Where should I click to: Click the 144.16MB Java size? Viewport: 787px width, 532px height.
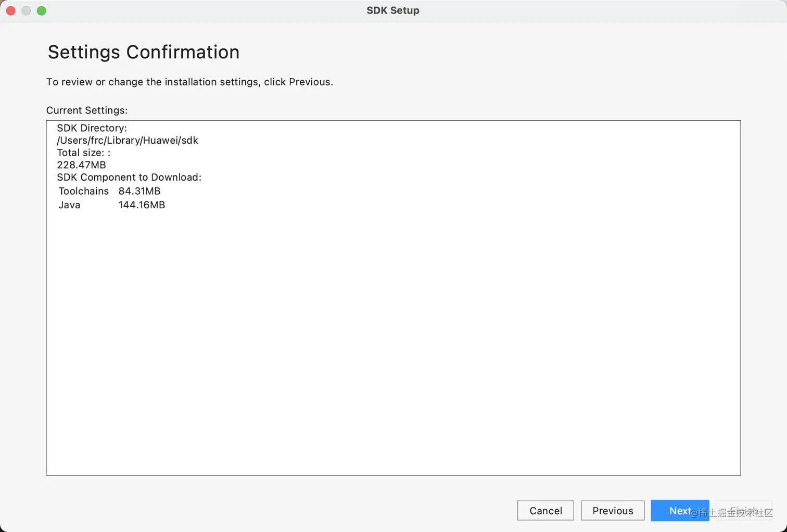[142, 205]
